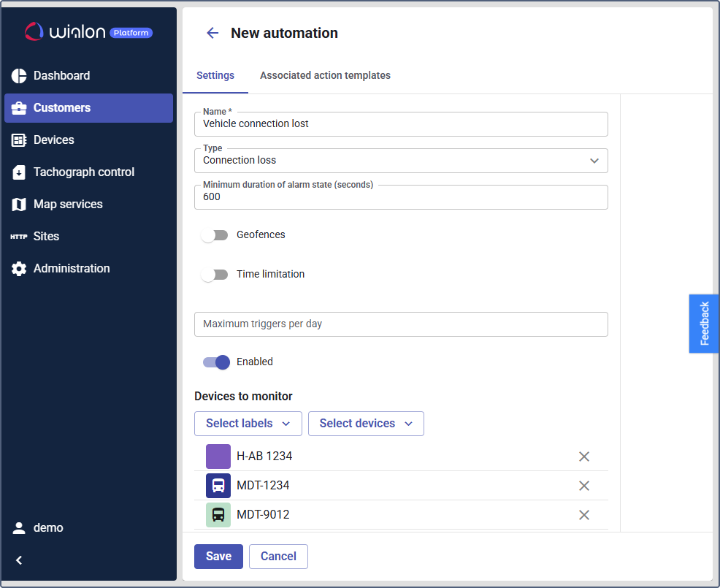The width and height of the screenshot is (720, 588).
Task: Save the new automation
Action: 218,557
